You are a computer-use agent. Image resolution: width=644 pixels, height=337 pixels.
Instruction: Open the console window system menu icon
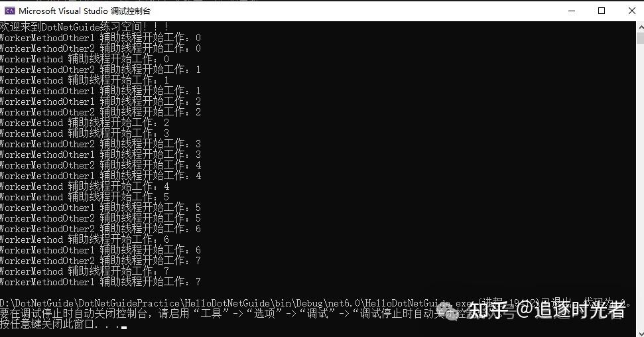(x=10, y=11)
